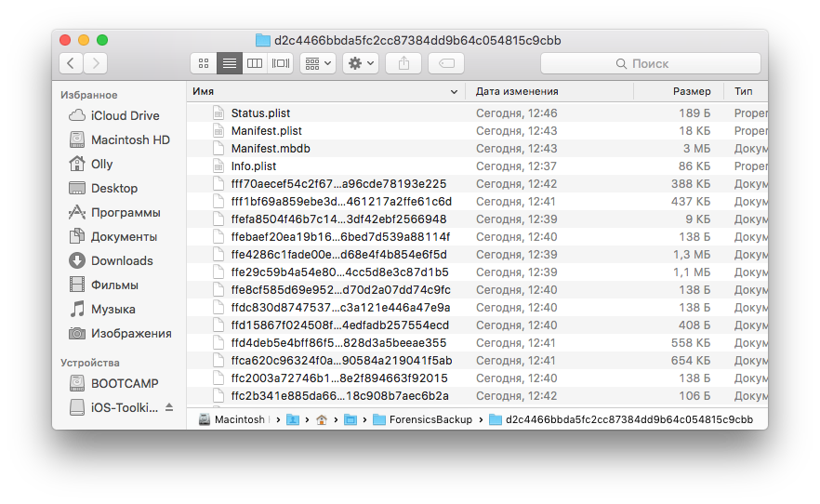The width and height of the screenshot is (820, 504).
Task: Sort by Имя column header
Action: tap(325, 91)
